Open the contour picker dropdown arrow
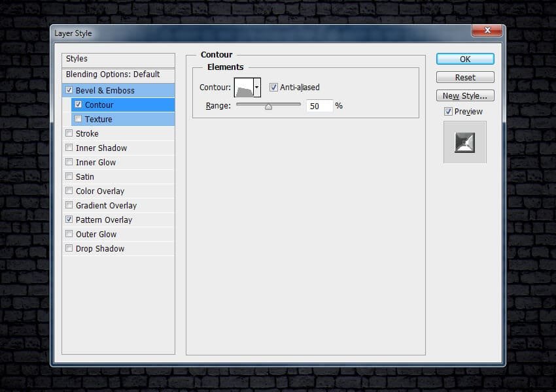The image size is (556, 392). (x=257, y=88)
